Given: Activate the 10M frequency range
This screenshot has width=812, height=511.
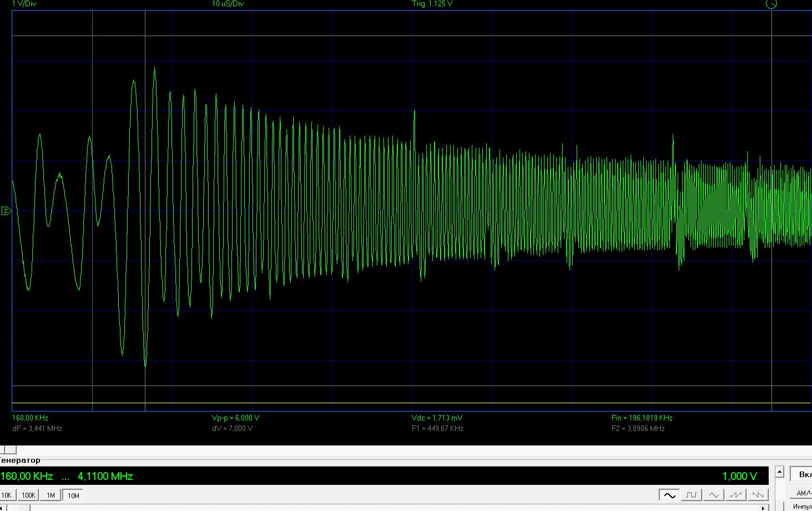Looking at the screenshot, I should point(73,495).
